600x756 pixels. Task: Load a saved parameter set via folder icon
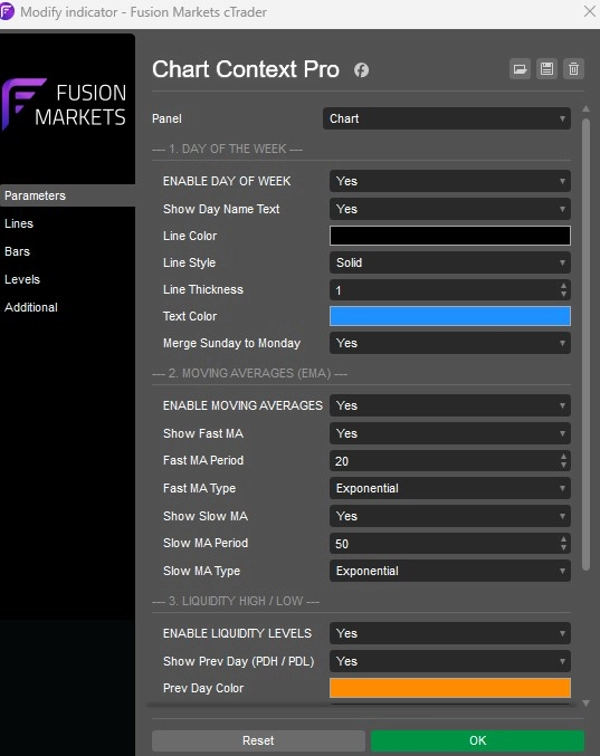pyautogui.click(x=520, y=69)
